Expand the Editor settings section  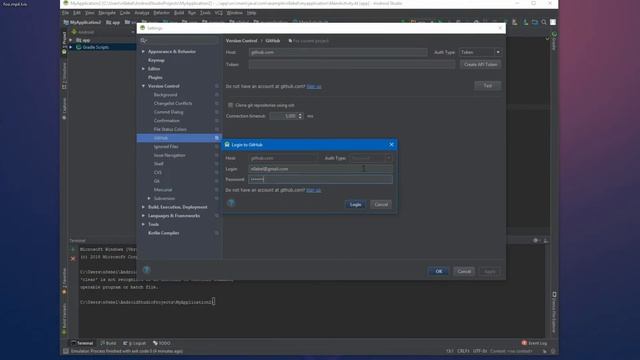pyautogui.click(x=143, y=69)
